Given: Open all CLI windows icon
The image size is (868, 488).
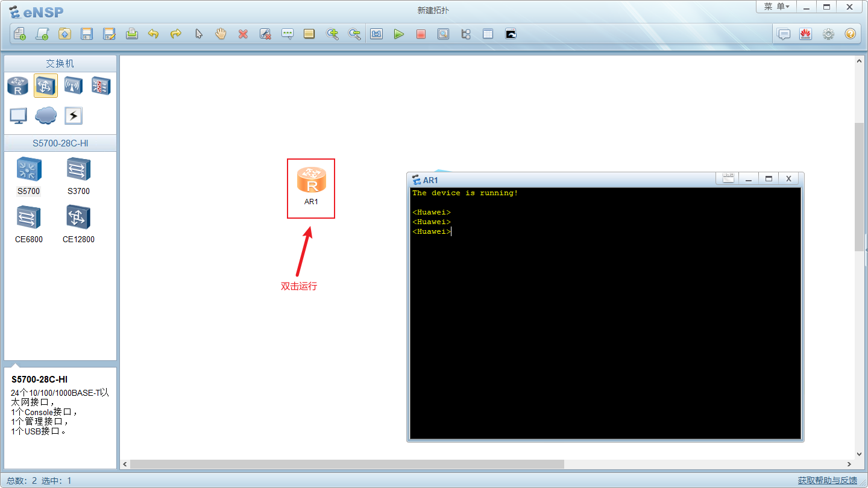Looking at the screenshot, I should click(511, 34).
